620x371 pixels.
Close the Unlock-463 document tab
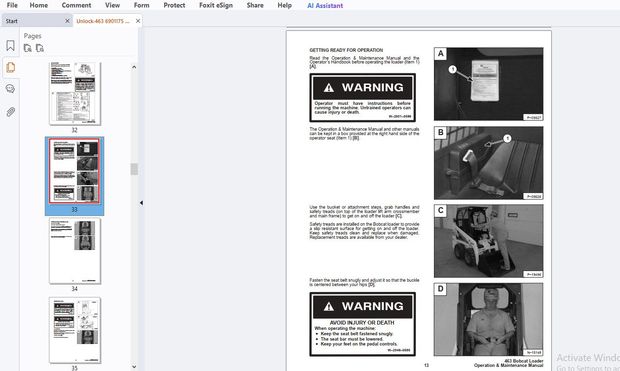138,21
